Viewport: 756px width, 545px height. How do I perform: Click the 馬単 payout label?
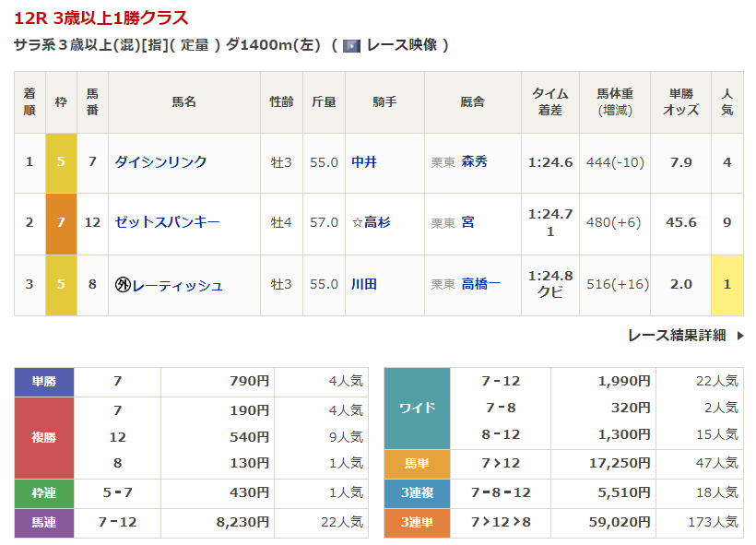click(x=417, y=464)
